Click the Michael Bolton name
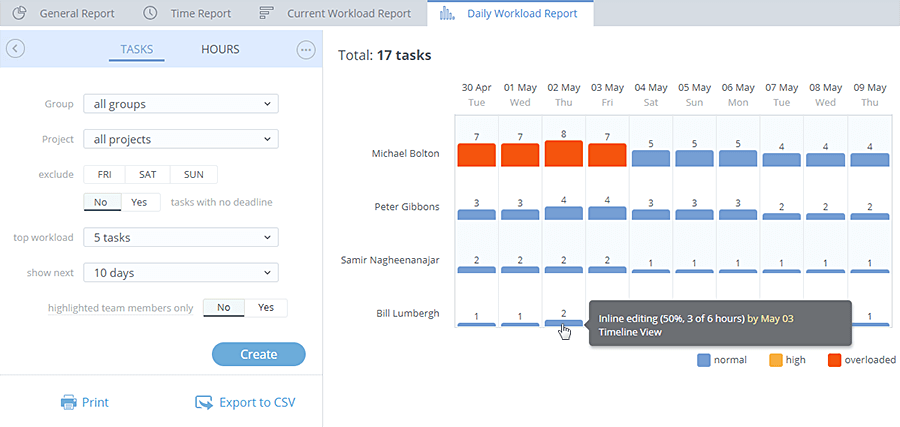 coord(406,153)
